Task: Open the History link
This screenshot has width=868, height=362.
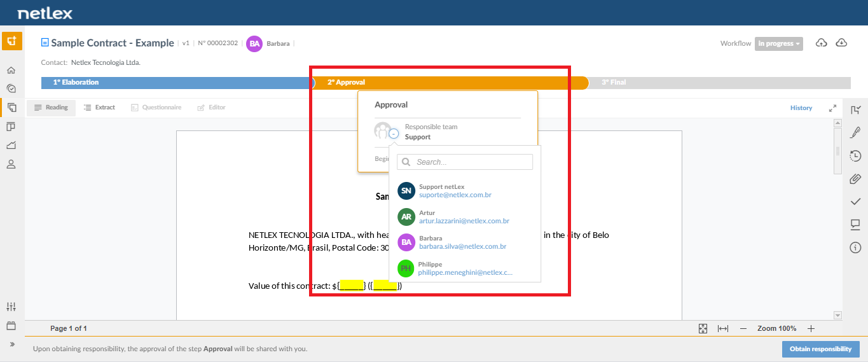Action: point(801,108)
